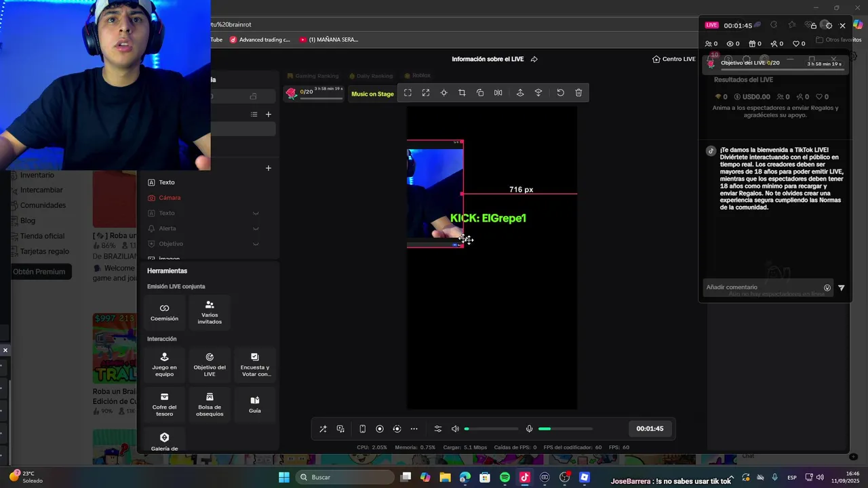Click the expand to fullscreen arrows icon
868x488 pixels.
point(426,93)
